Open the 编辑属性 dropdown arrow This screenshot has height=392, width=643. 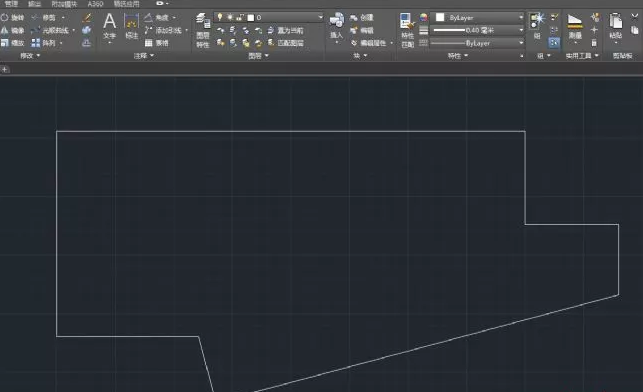(x=392, y=43)
